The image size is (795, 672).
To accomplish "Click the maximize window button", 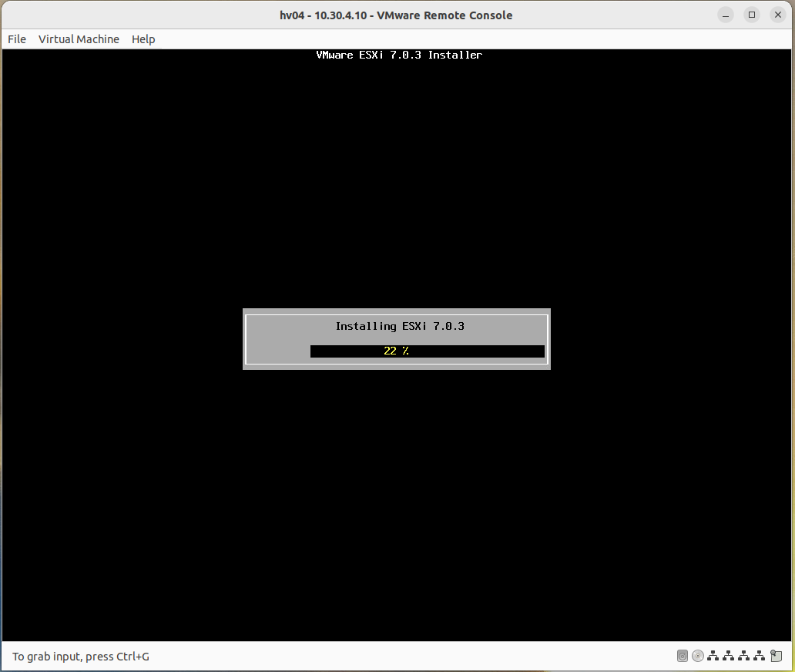I will [751, 15].
